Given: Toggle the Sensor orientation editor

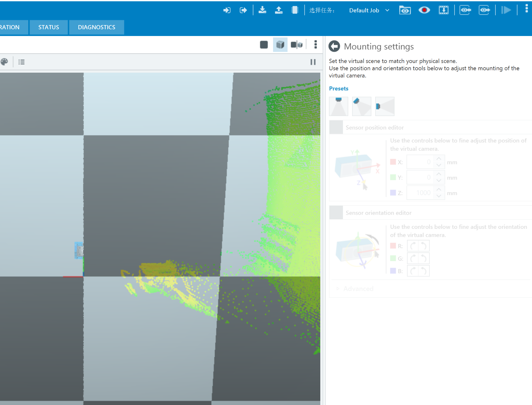Looking at the screenshot, I should pos(336,213).
